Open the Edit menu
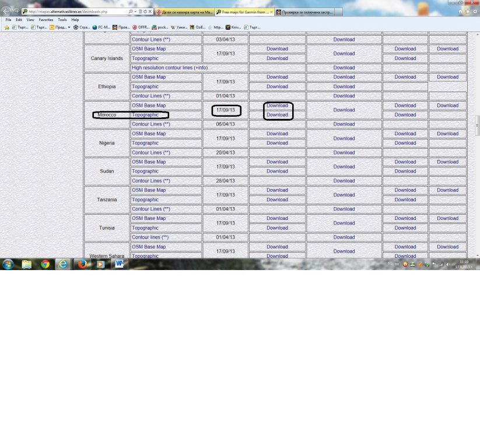This screenshot has width=480, height=448. tap(19, 20)
